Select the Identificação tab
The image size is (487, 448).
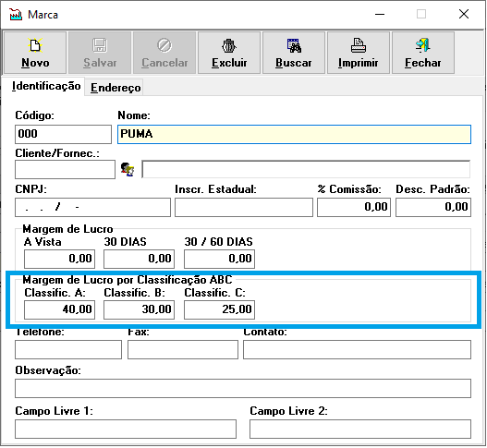pos(46,86)
